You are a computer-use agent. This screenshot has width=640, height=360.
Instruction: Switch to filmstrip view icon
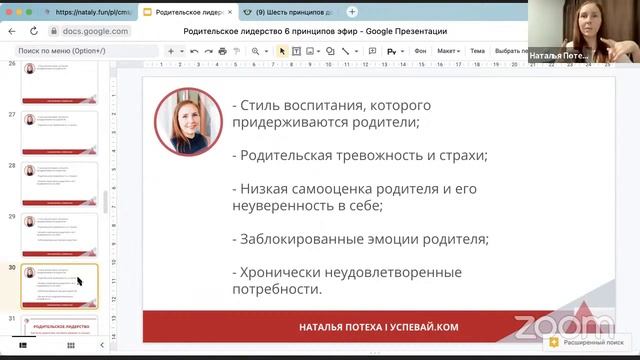coord(23,345)
